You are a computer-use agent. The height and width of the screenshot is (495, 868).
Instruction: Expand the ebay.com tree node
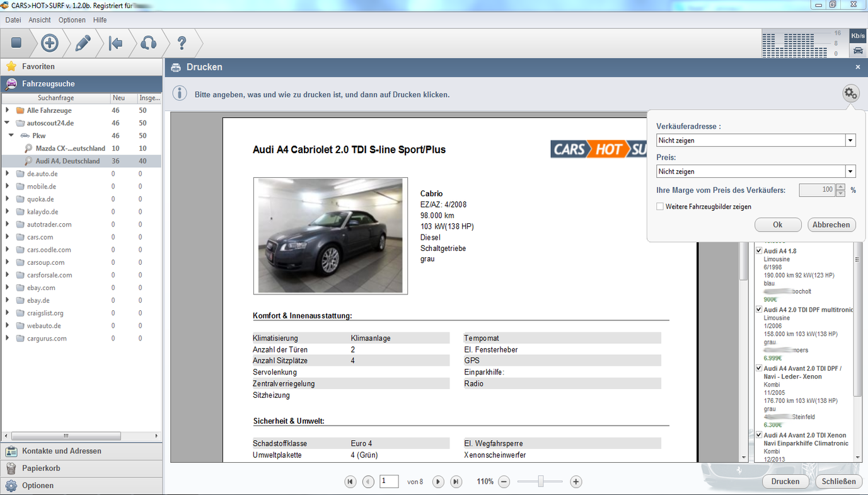coord(7,288)
